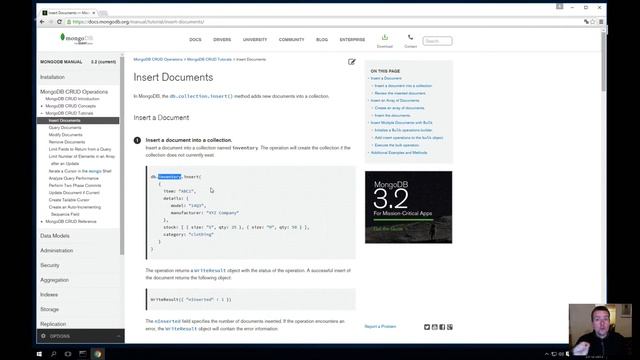Click the Download icon in the header
This screenshot has width=640, height=360.
click(x=384, y=37)
